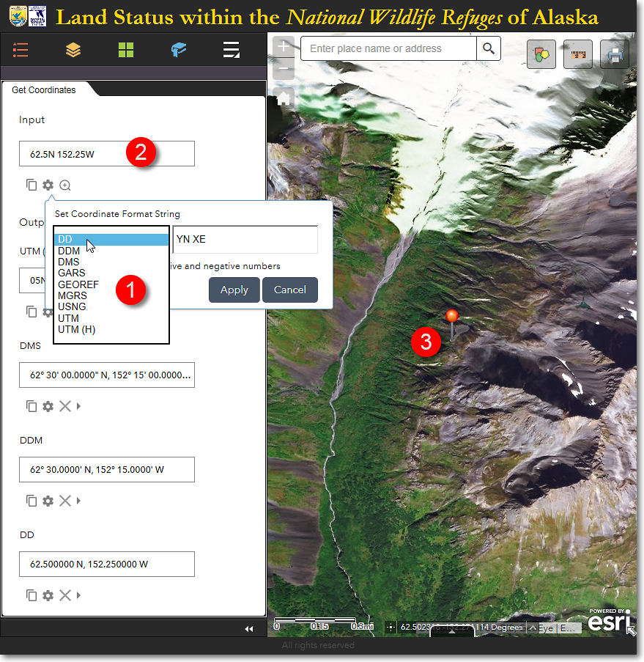The width and height of the screenshot is (644, 662).
Task: Open the Measurement ruler tool
Action: pyautogui.click(x=578, y=54)
